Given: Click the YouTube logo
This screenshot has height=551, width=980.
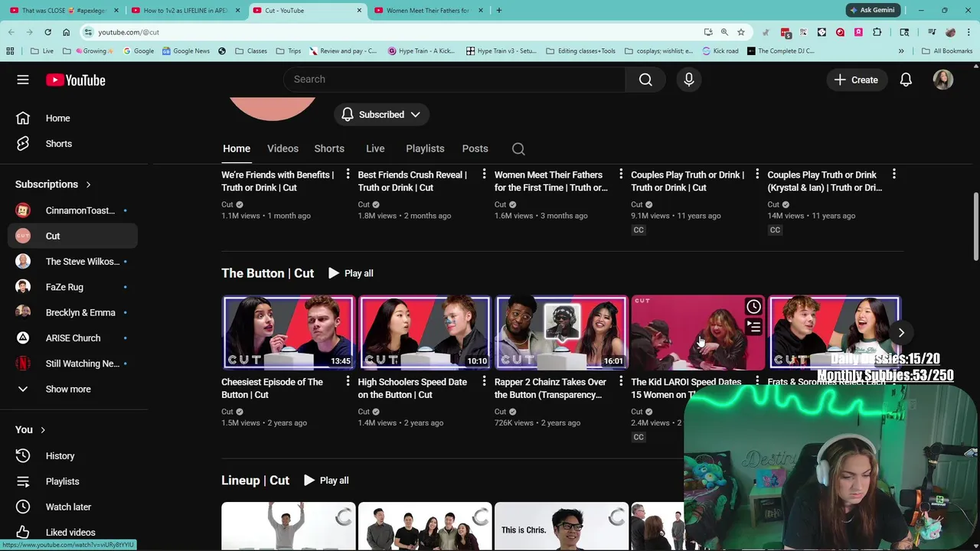Looking at the screenshot, I should click(75, 80).
